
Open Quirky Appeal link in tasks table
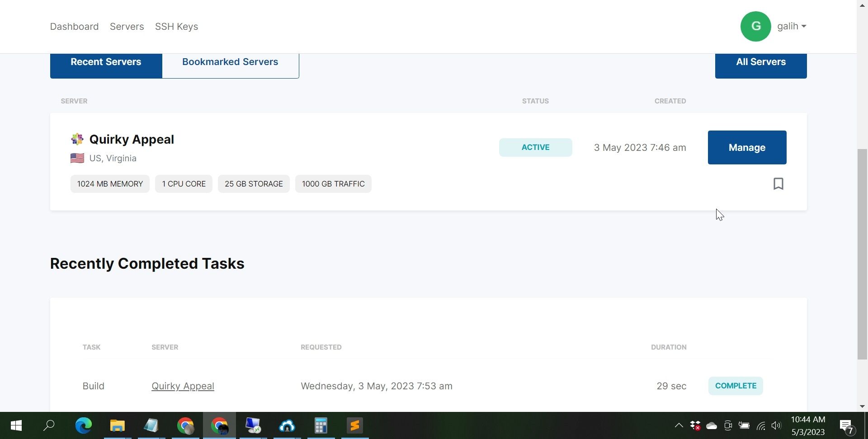[x=183, y=386]
